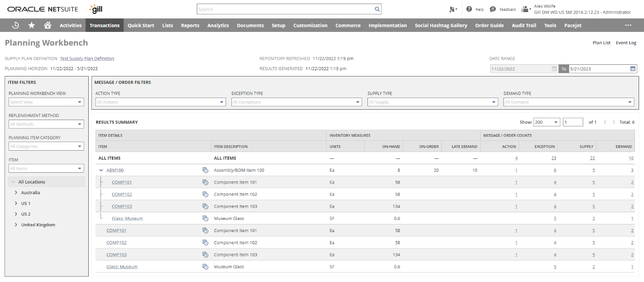This screenshot has height=282, width=644.
Task: Open the calendar icon on the To date field
Action: pos(632,68)
